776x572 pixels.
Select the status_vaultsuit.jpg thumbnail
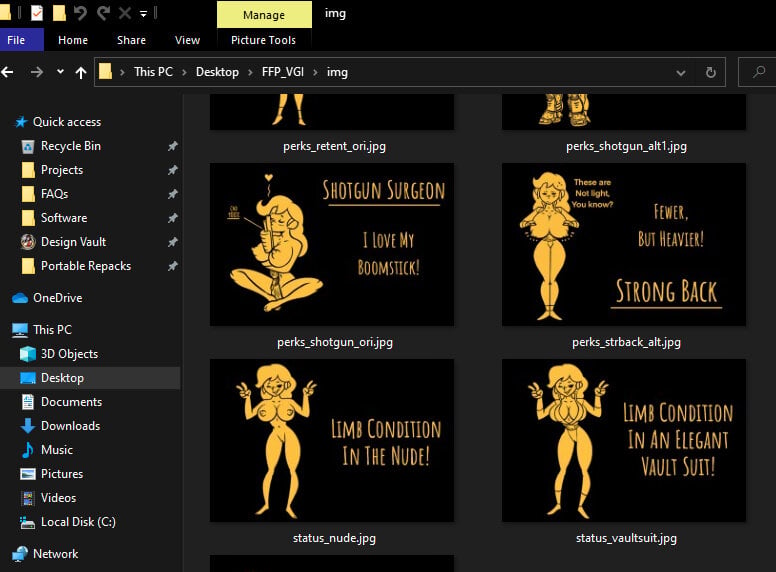click(x=624, y=440)
